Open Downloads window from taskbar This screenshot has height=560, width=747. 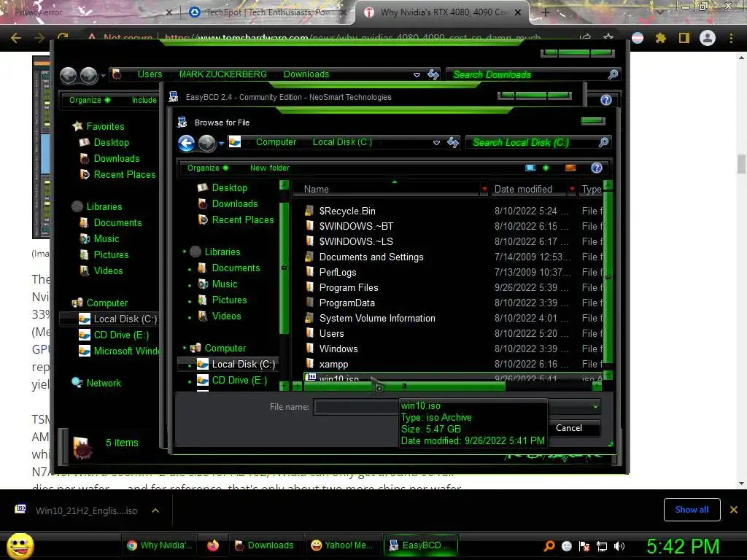pyautogui.click(x=264, y=545)
